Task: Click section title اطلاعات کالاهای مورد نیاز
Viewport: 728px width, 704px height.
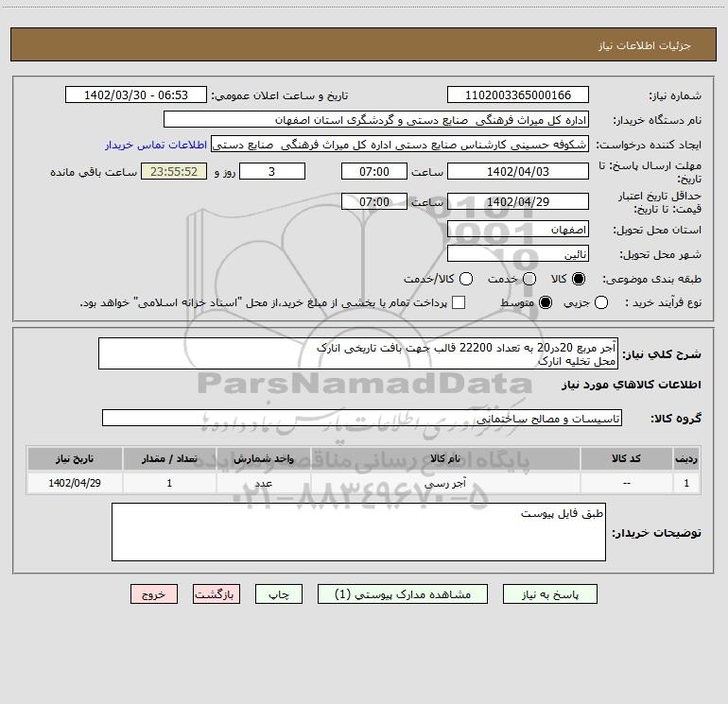Action: [631, 385]
